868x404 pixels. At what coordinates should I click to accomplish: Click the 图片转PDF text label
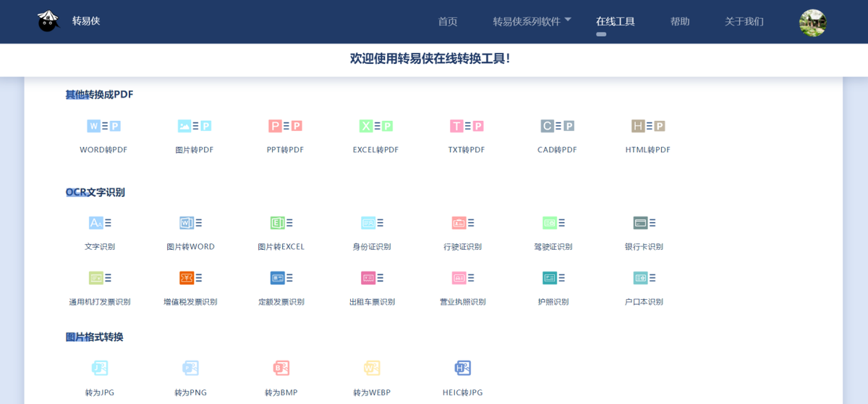[x=195, y=150]
